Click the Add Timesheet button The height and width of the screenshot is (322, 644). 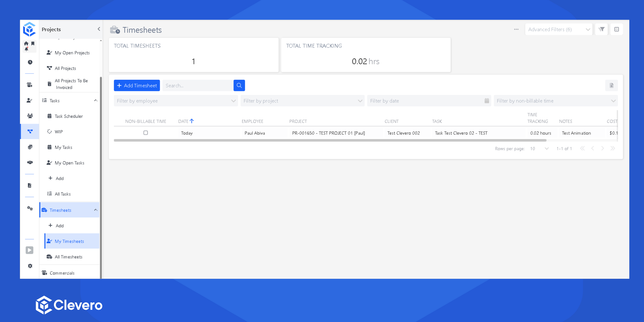tap(137, 86)
